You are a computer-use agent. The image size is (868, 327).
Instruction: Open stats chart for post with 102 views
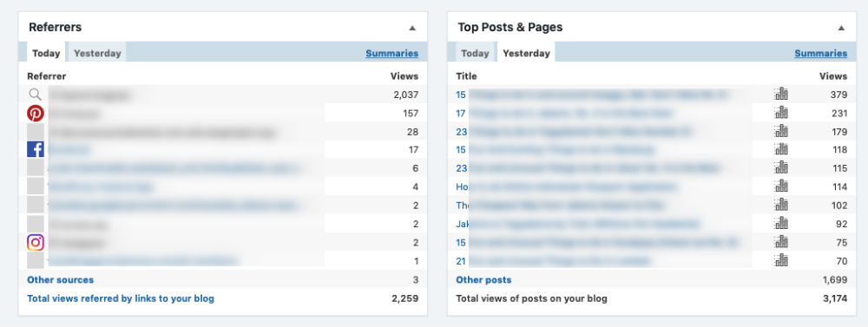[781, 205]
